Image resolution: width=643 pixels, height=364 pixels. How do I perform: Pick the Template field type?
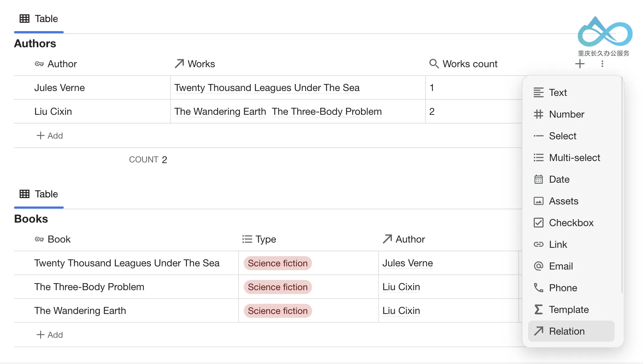[x=571, y=309]
